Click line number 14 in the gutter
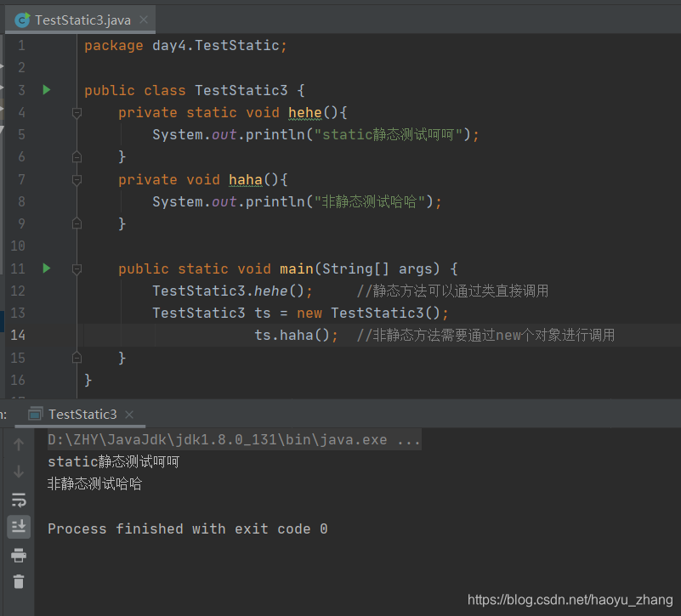The width and height of the screenshot is (681, 616). [x=18, y=335]
